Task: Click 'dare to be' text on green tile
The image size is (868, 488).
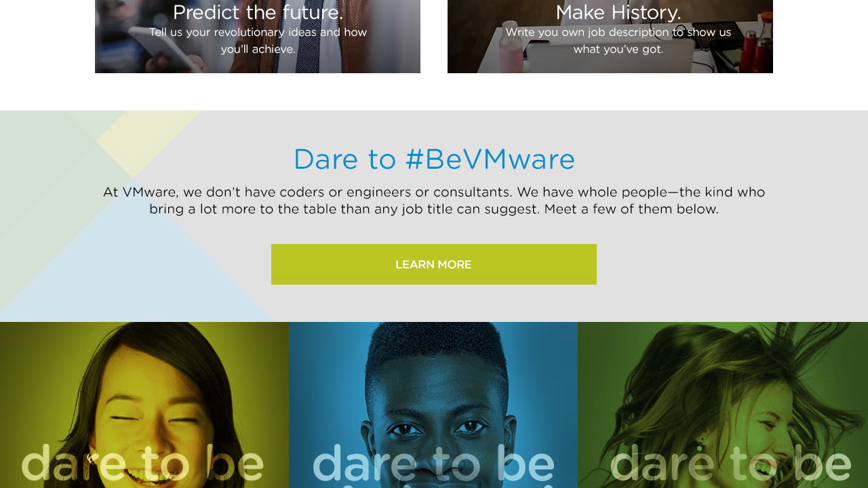Action: tap(730, 462)
